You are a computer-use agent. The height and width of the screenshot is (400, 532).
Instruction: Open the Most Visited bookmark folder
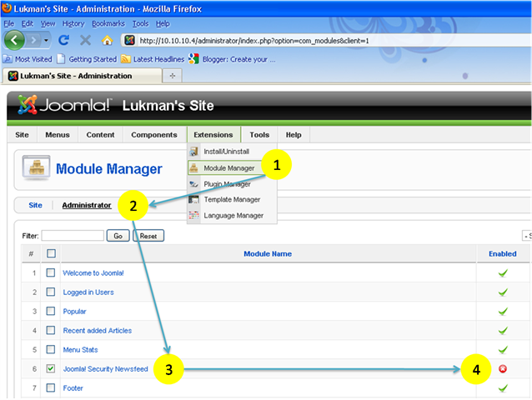click(x=28, y=59)
